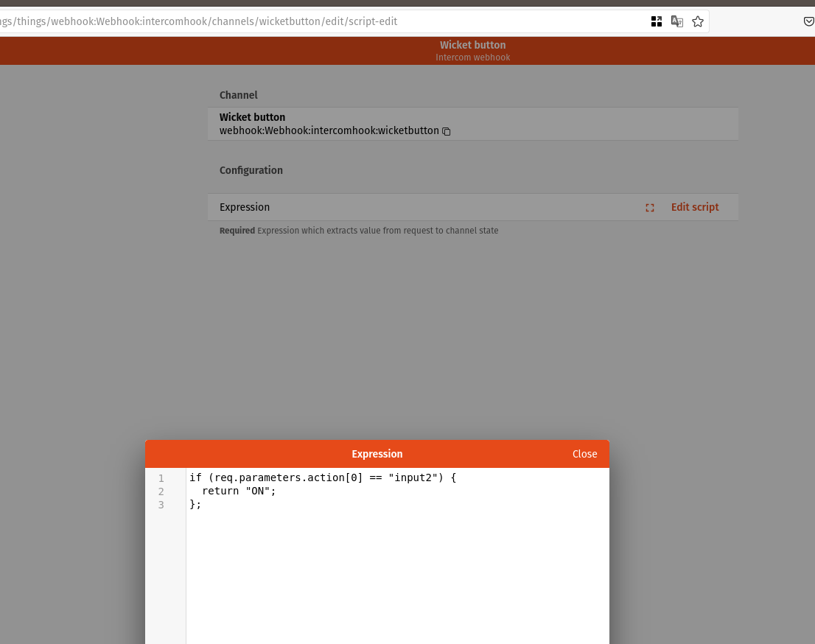Click the Channel section heading

(239, 95)
